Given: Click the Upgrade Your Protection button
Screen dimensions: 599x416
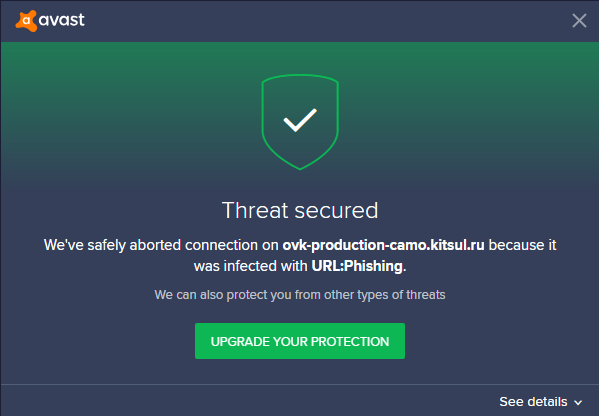Looking at the screenshot, I should tap(300, 341).
